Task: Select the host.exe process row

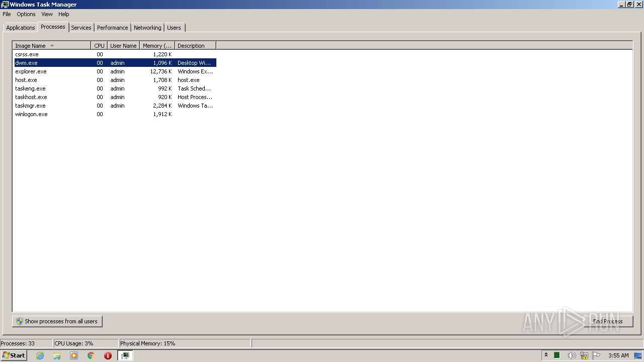Action: (x=115, y=80)
